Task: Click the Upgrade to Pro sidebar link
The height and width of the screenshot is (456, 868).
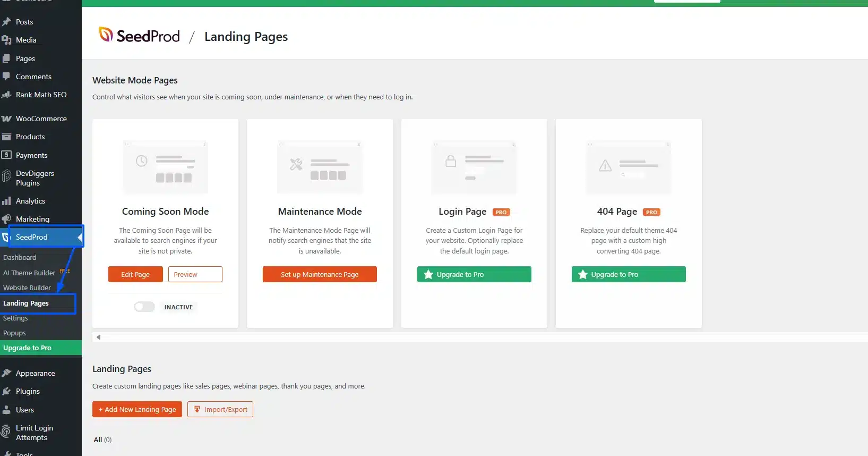Action: click(41, 348)
